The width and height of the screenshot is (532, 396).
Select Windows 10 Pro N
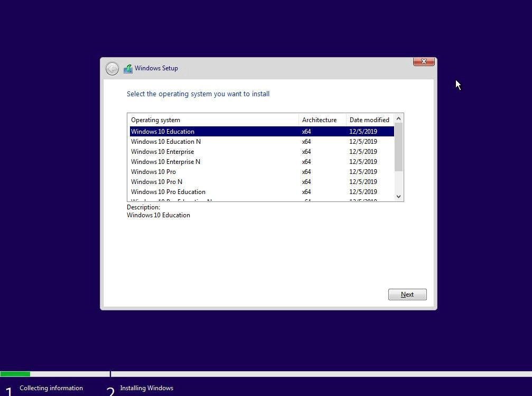pyautogui.click(x=262, y=182)
